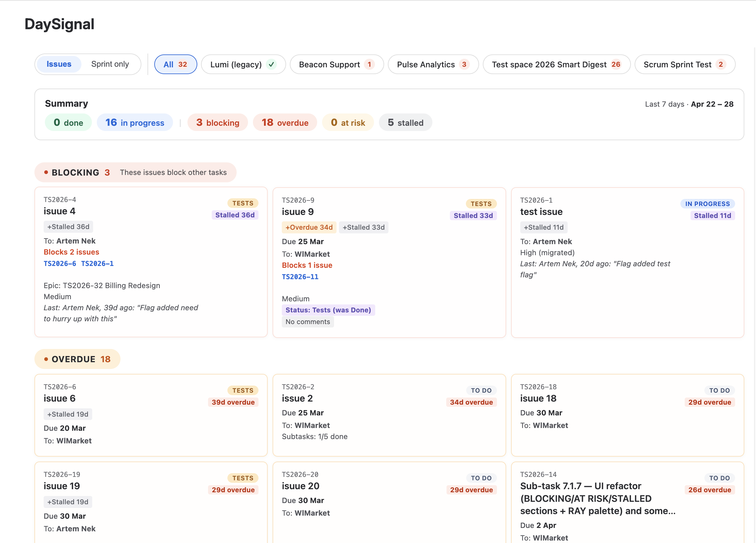
Task: Click the 16 in progress chip
Action: tap(135, 123)
